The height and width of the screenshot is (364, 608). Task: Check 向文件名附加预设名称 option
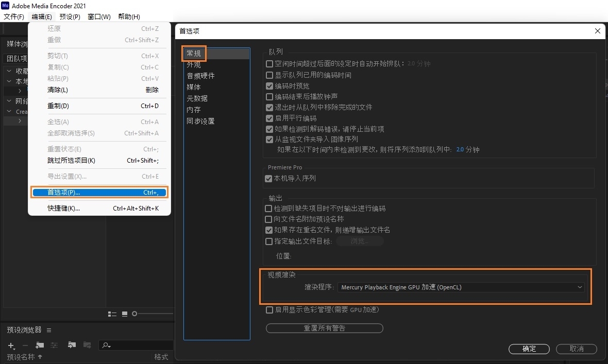[268, 219]
